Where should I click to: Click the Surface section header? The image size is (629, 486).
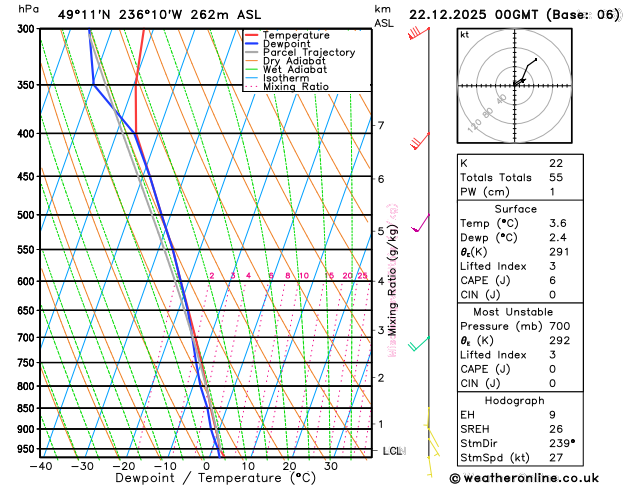515,209
